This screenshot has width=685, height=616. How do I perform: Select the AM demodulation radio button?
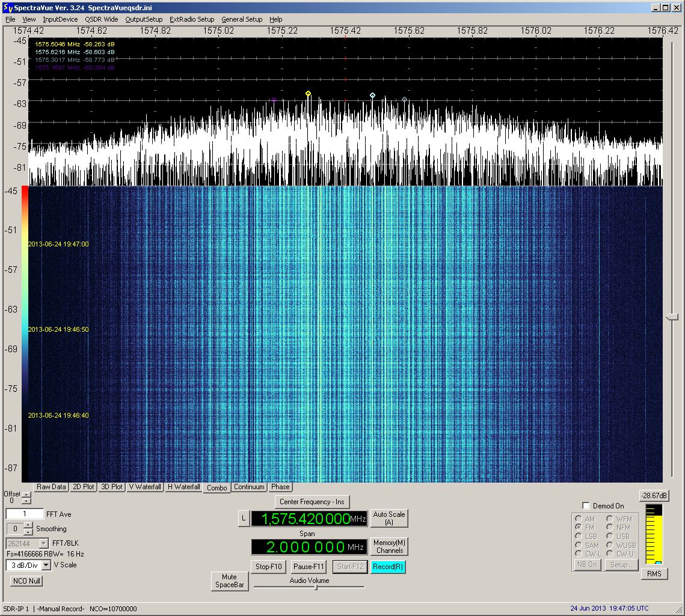pyautogui.click(x=579, y=519)
